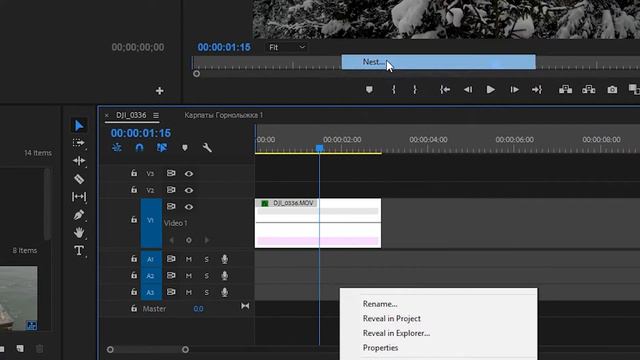Select the Hand tool
This screenshot has width=640, height=360.
[79, 232]
